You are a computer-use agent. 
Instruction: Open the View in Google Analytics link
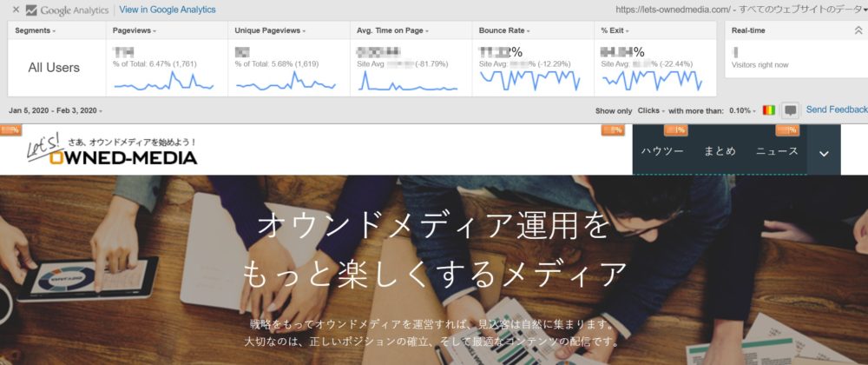point(167,10)
